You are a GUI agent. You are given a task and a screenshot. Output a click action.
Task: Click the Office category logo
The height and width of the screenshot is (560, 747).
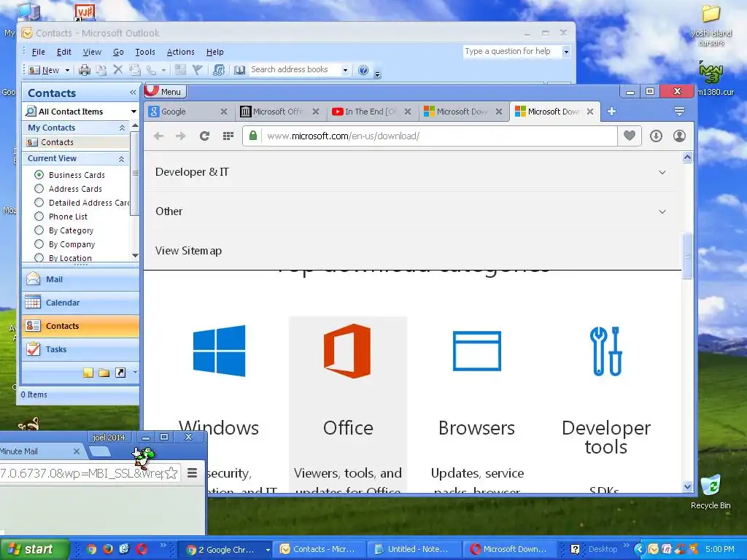347,351
